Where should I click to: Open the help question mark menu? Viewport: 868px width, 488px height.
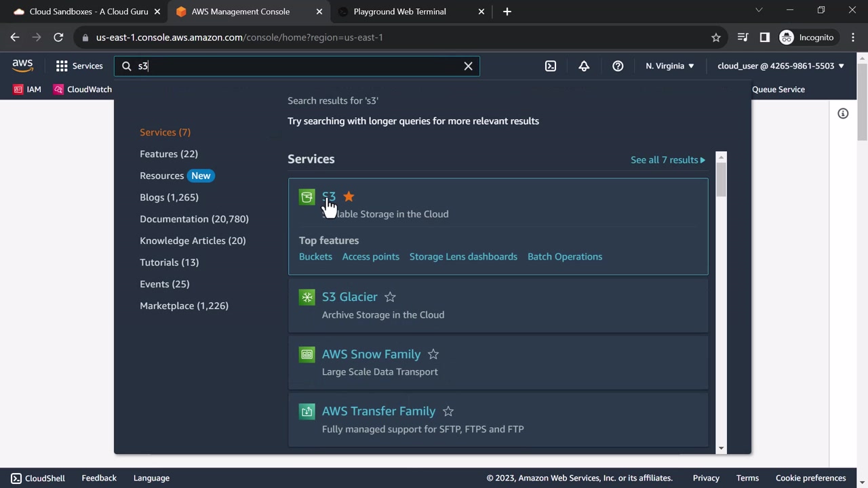[x=618, y=66]
